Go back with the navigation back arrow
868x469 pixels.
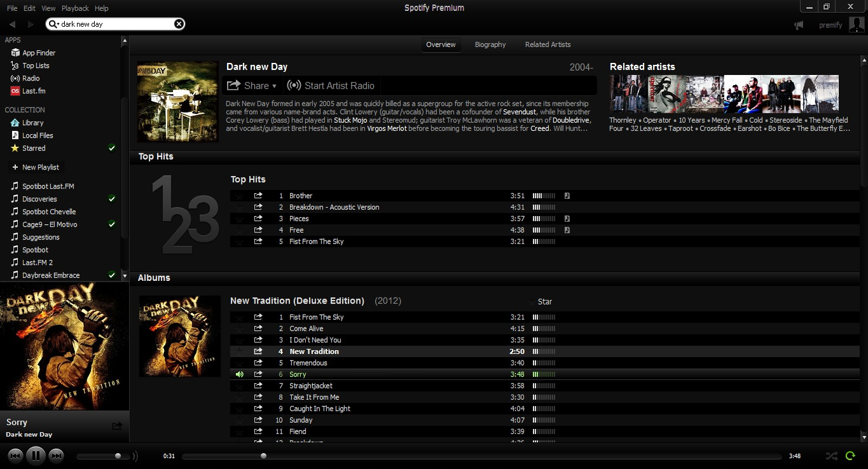point(12,24)
